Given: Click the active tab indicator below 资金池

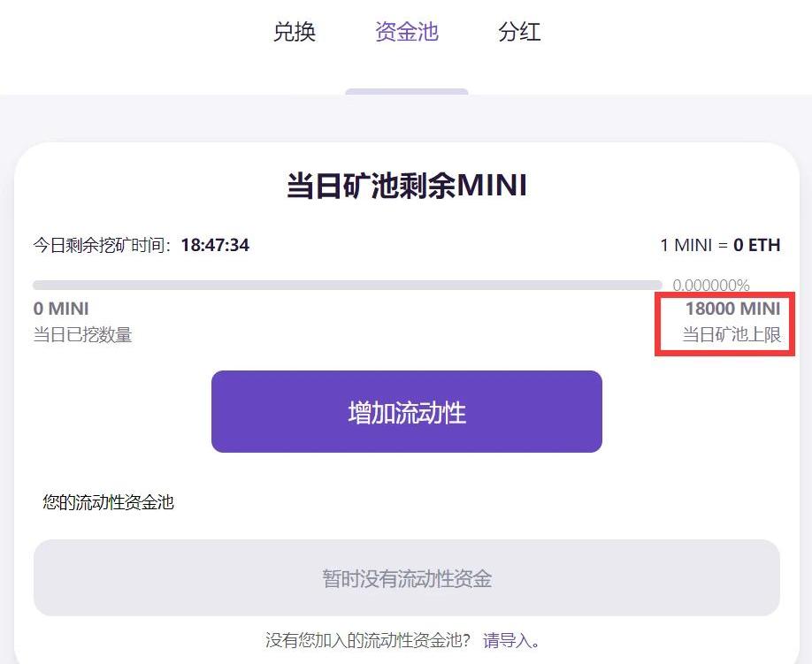Looking at the screenshot, I should 406,91.
